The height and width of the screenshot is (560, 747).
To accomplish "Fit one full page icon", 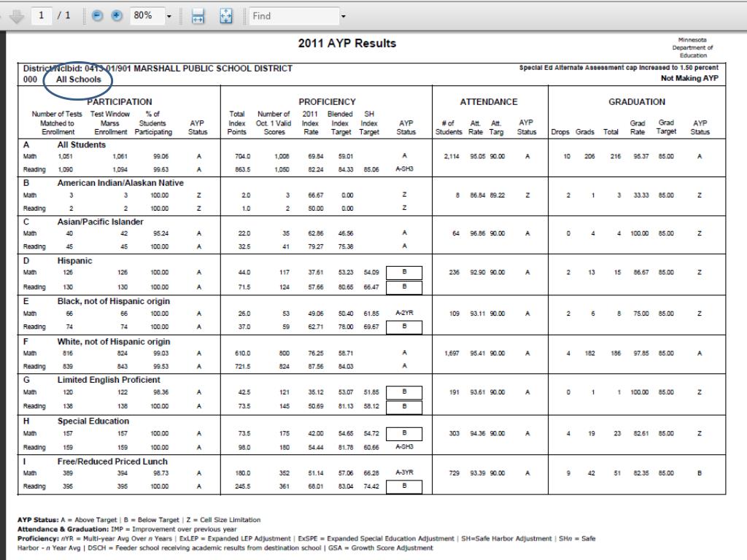I will [x=226, y=16].
